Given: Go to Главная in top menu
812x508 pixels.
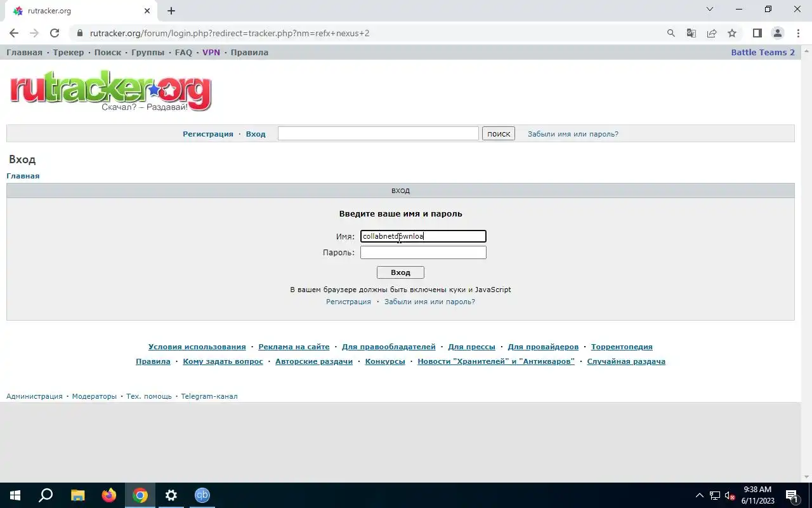Looking at the screenshot, I should [x=24, y=52].
